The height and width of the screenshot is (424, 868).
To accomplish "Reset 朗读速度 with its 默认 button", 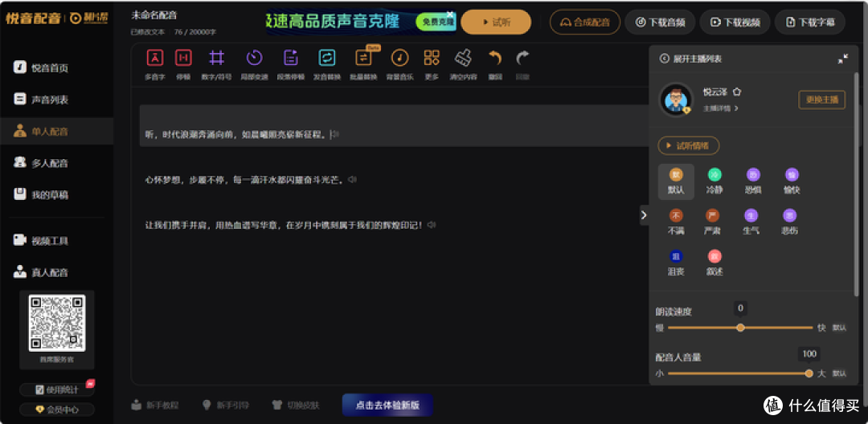I will pos(839,328).
